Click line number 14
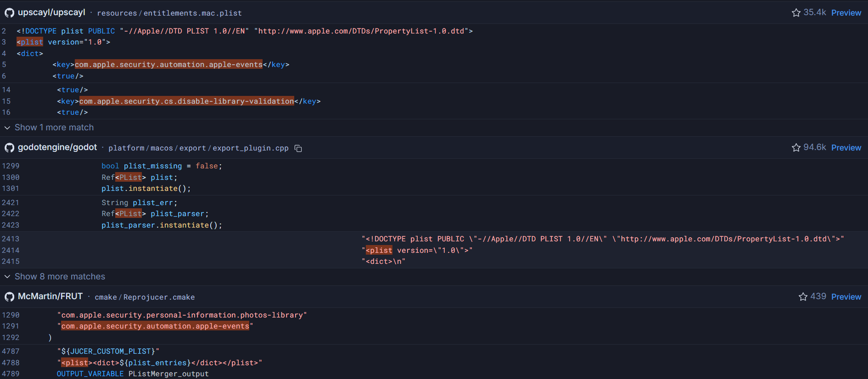Screen dimensions: 868x379 pyautogui.click(x=6, y=90)
